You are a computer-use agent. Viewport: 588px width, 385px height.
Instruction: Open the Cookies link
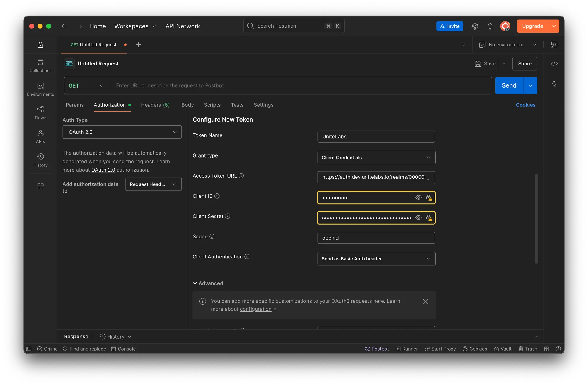(x=525, y=105)
